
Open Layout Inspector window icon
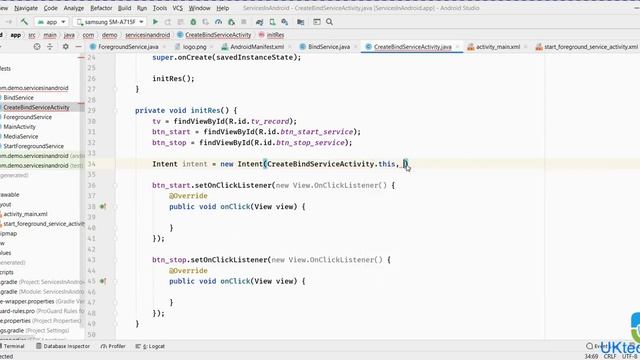[x=317, y=22]
